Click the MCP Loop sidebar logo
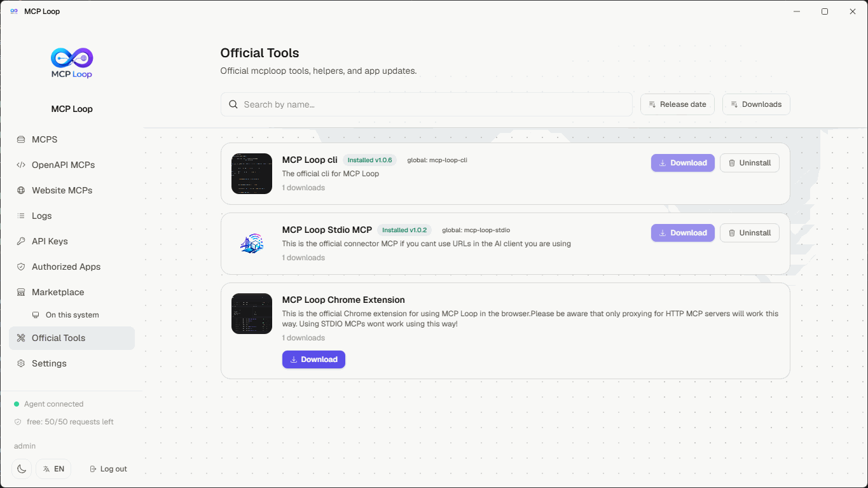 click(72, 63)
